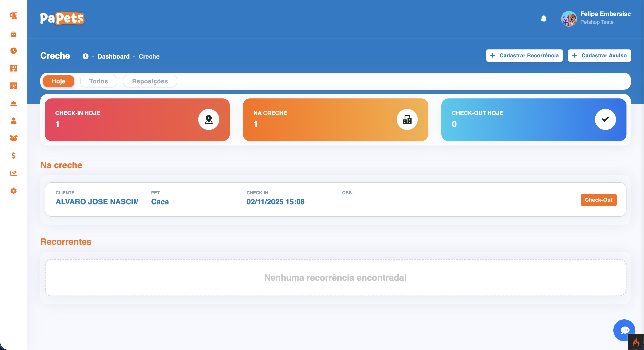Open the dollar sign sidebar icon
The height and width of the screenshot is (350, 644).
coord(14,156)
